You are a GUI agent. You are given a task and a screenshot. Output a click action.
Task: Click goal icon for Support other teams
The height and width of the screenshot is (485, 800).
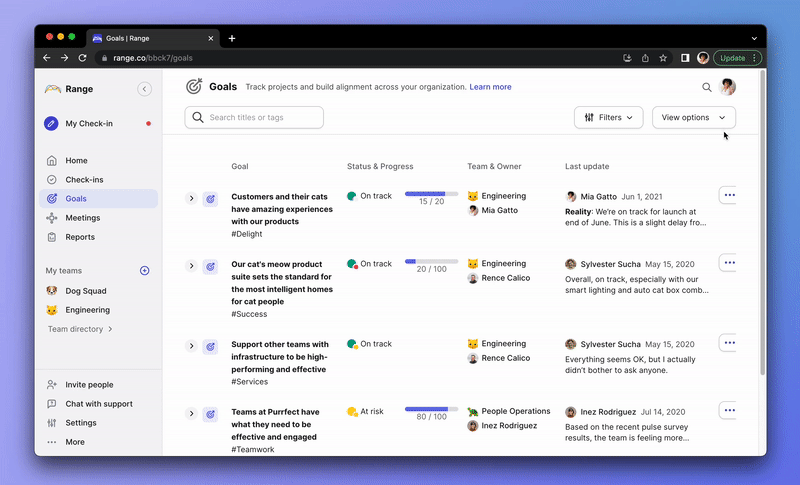click(x=210, y=347)
